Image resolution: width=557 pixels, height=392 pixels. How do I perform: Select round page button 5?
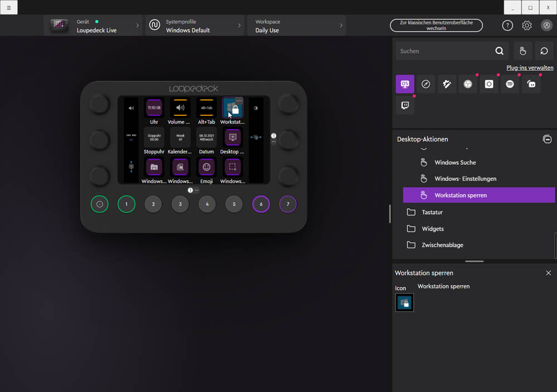(x=234, y=204)
